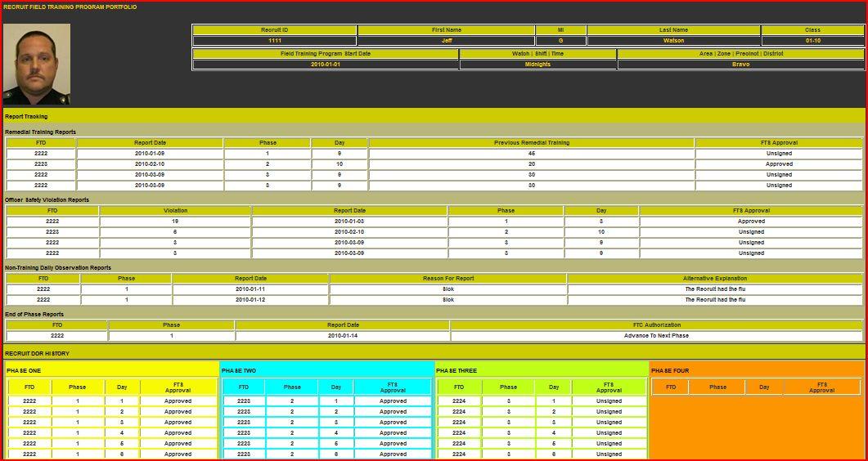The height and width of the screenshot is (461, 868).
Task: Select the PHASE ONE panel heading
Action: tap(23, 370)
